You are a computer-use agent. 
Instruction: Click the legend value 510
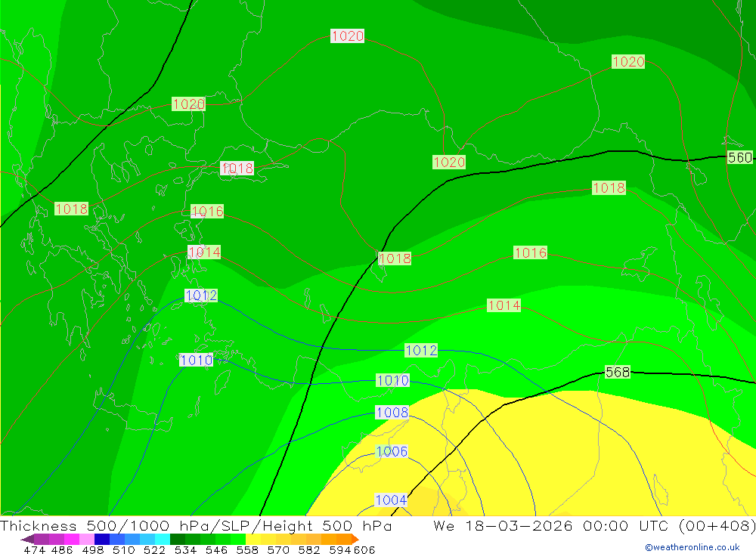click(123, 549)
